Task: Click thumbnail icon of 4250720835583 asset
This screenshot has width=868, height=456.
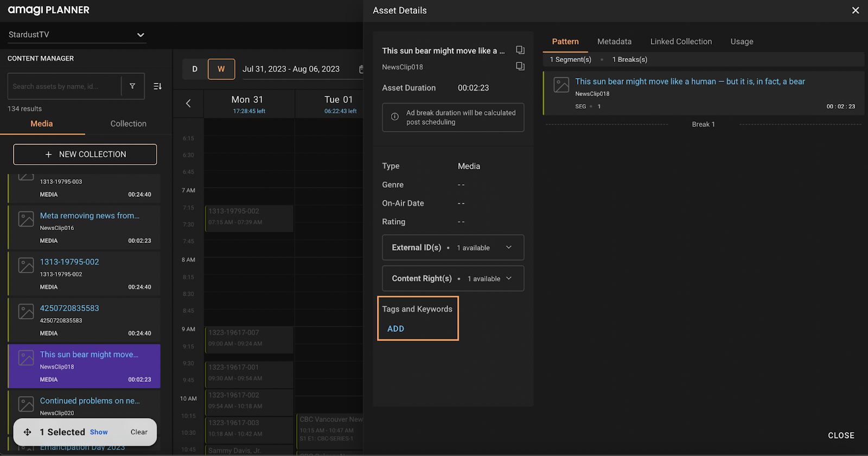Action: 26,311
